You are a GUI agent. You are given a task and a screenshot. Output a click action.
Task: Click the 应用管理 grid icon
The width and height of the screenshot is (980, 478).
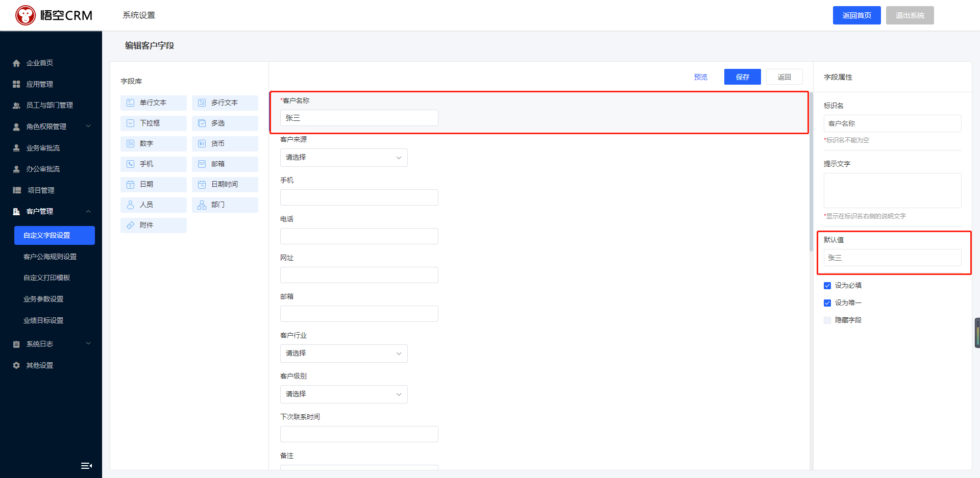pos(16,84)
